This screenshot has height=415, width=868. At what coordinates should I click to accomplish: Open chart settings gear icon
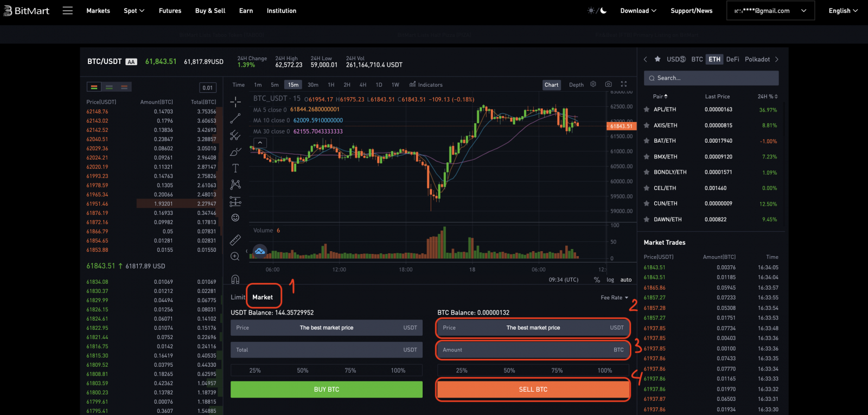(x=593, y=84)
